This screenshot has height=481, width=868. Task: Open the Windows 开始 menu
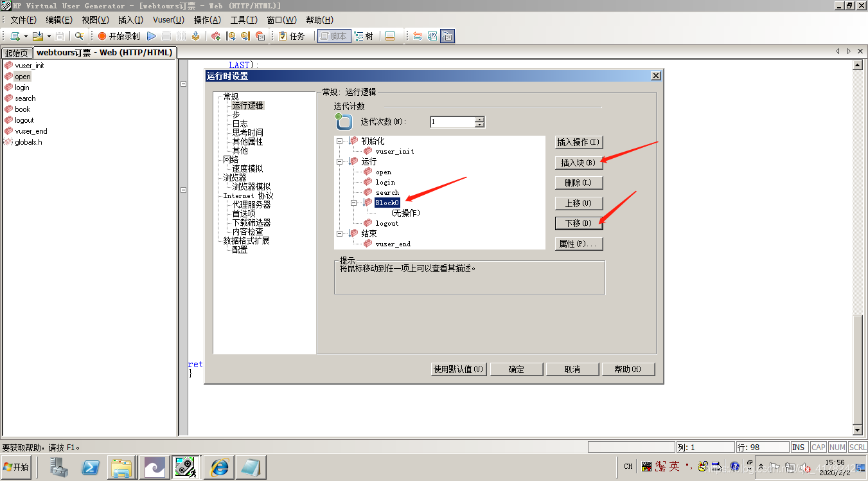[x=17, y=467]
